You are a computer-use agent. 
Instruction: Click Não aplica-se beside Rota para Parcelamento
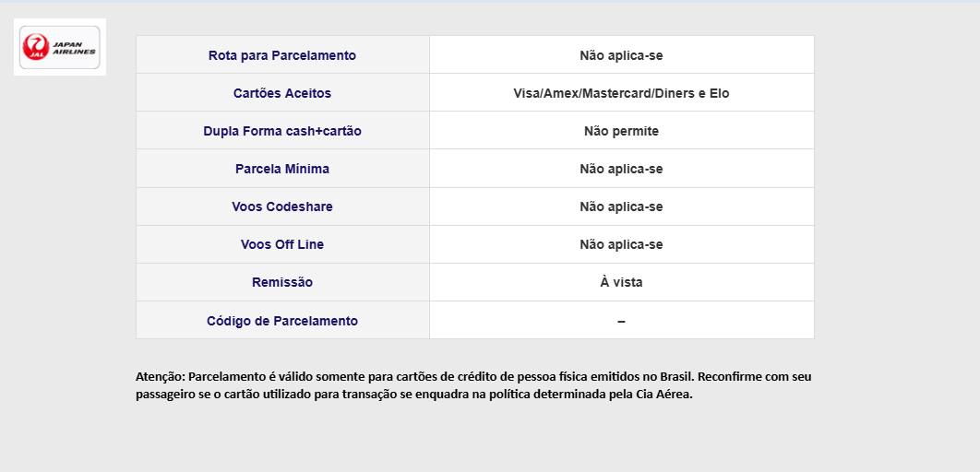(621, 55)
